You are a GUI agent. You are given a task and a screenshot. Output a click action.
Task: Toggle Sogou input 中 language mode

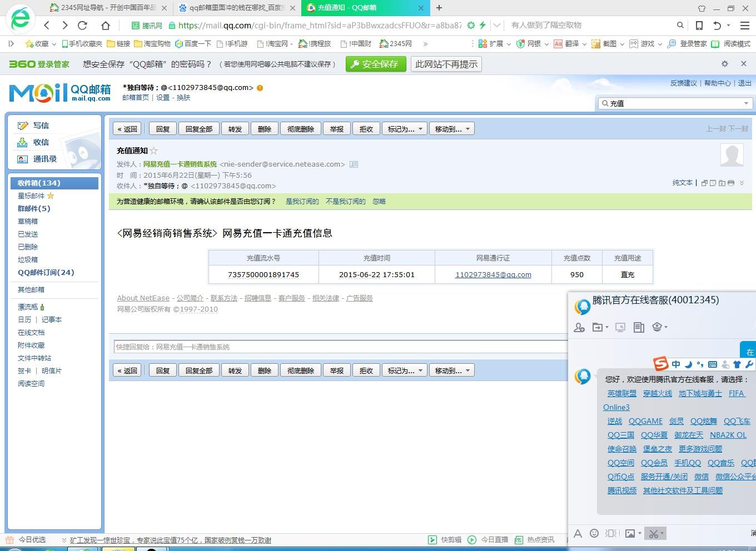[675, 364]
